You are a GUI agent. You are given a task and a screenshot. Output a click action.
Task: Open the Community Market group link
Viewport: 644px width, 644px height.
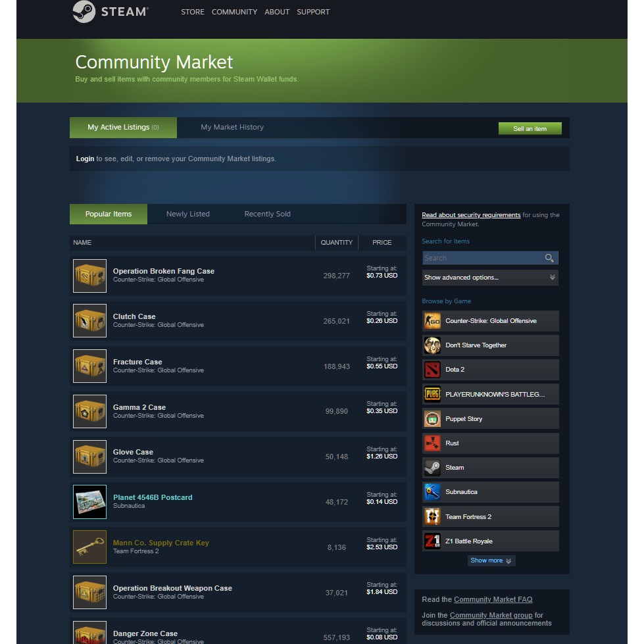tap(491, 615)
